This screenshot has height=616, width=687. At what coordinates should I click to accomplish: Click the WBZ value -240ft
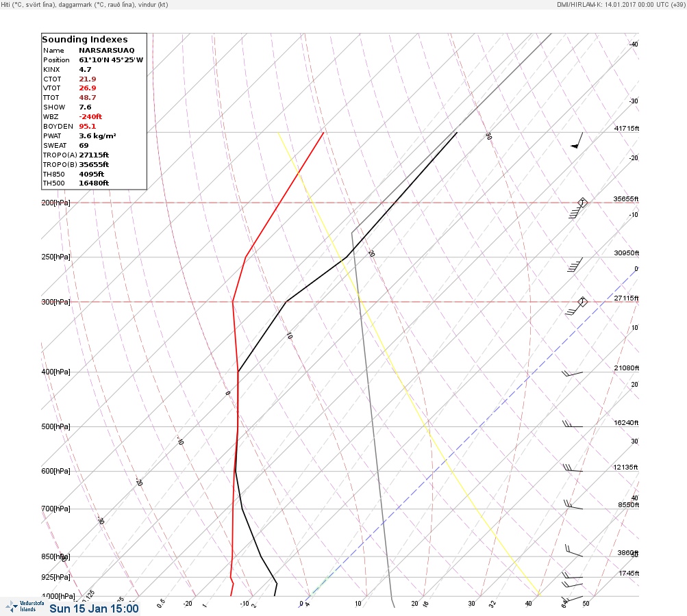point(90,117)
